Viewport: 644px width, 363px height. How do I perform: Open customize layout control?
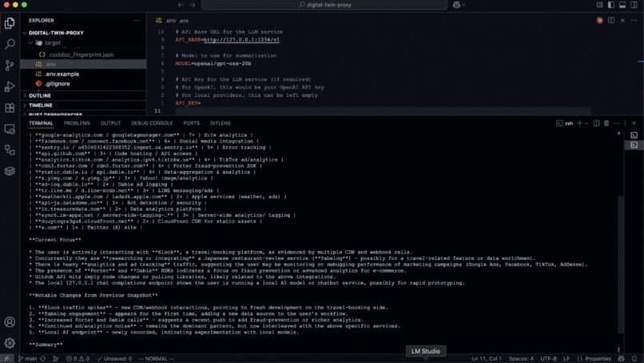(x=600, y=5)
